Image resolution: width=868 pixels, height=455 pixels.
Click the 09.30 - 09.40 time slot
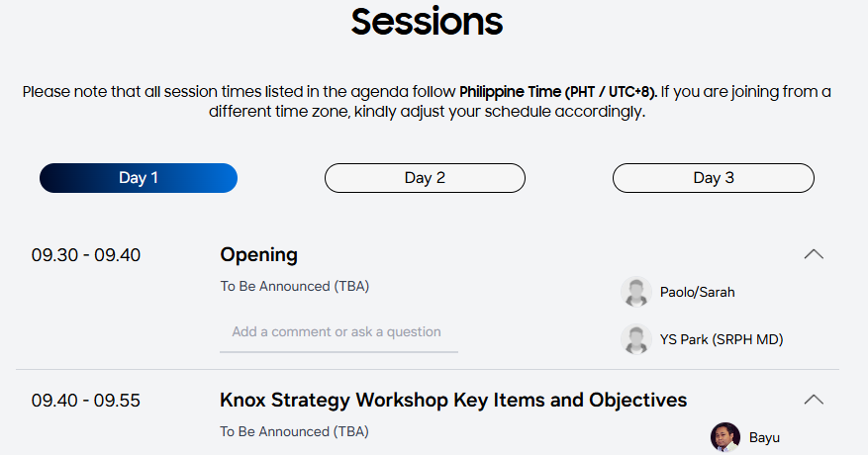point(86,255)
